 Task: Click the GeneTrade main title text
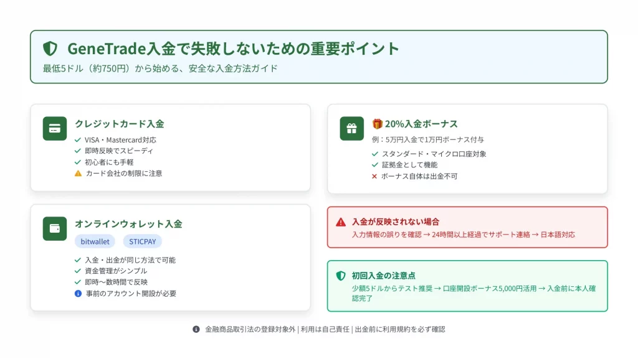coord(233,49)
